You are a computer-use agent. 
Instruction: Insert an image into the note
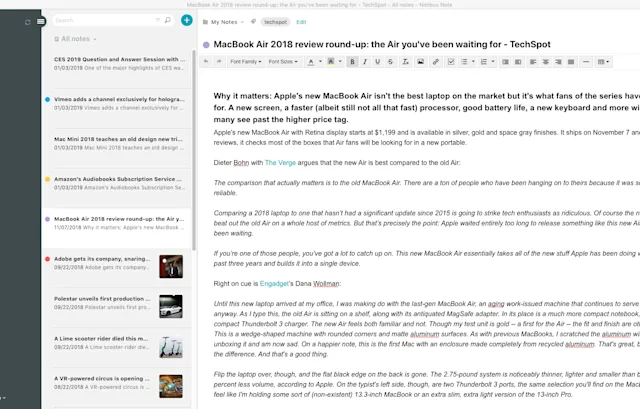pyautogui.click(x=420, y=62)
